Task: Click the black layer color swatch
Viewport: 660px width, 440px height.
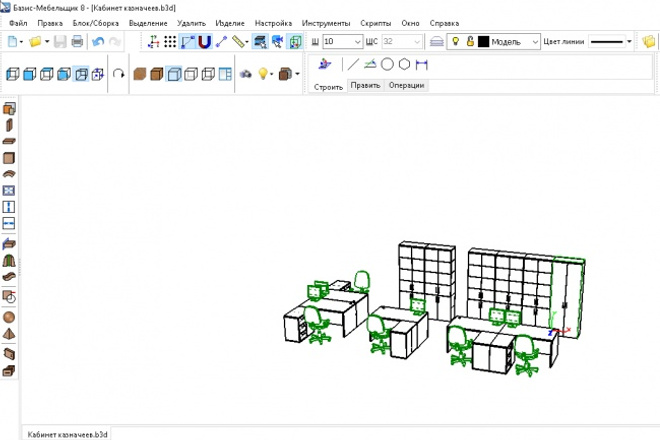Action: pos(483,42)
